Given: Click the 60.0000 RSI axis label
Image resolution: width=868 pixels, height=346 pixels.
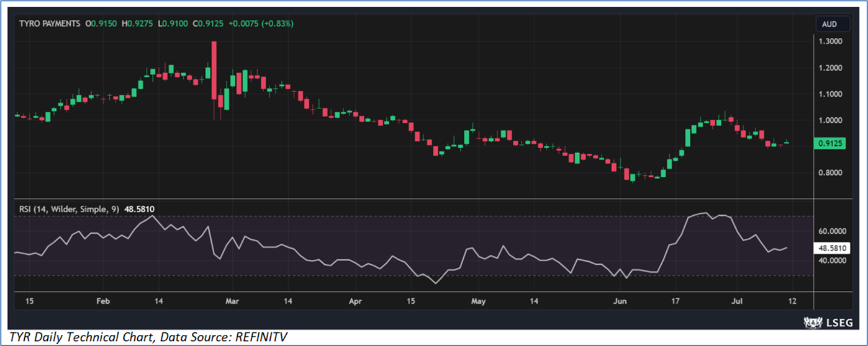Looking at the screenshot, I should [833, 231].
